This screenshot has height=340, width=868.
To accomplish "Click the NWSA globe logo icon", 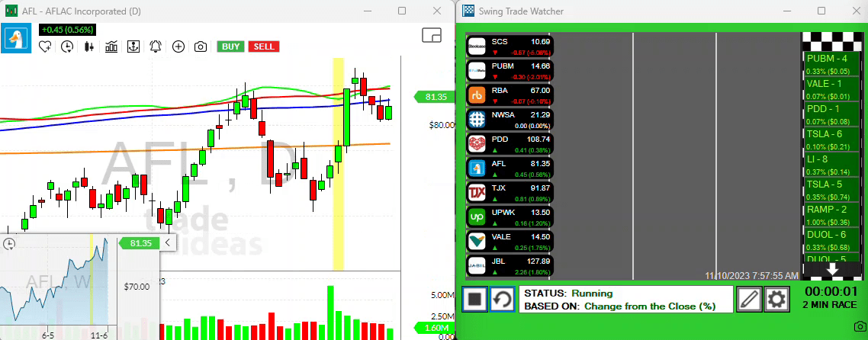I will [477, 120].
